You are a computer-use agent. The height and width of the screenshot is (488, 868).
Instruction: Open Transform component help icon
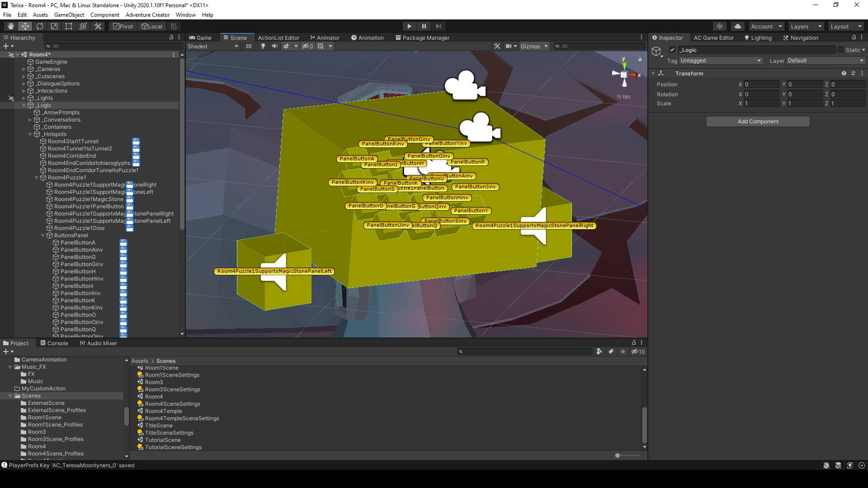tap(844, 73)
